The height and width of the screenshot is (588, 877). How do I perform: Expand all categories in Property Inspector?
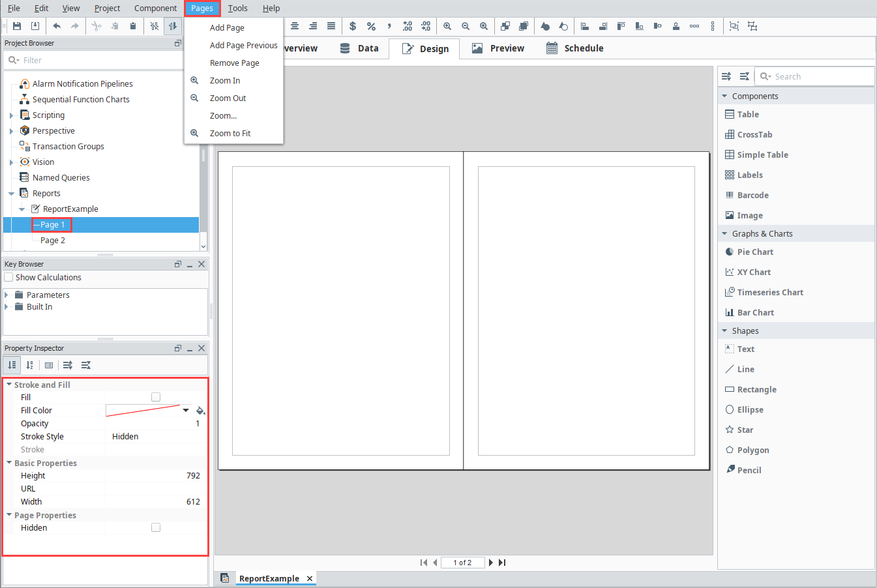[x=68, y=365]
